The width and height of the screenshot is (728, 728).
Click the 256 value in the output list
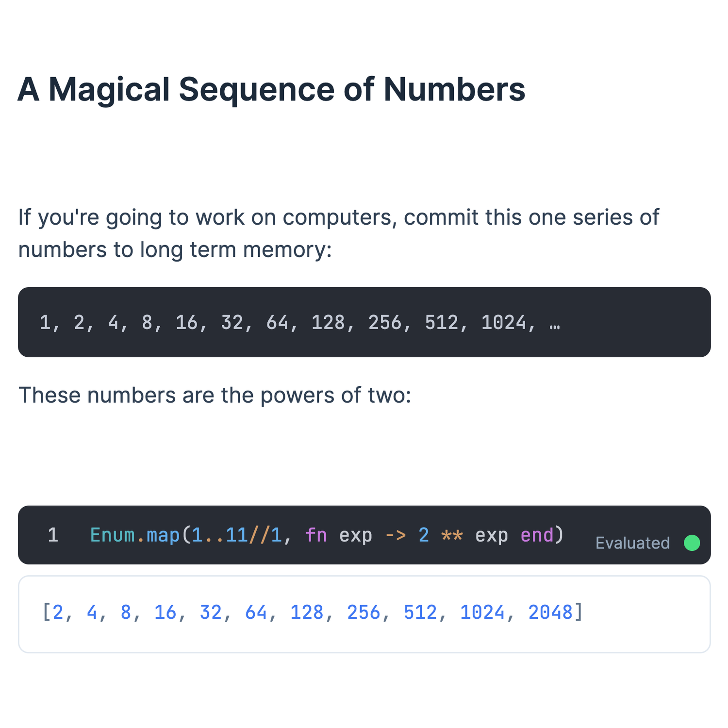(364, 612)
